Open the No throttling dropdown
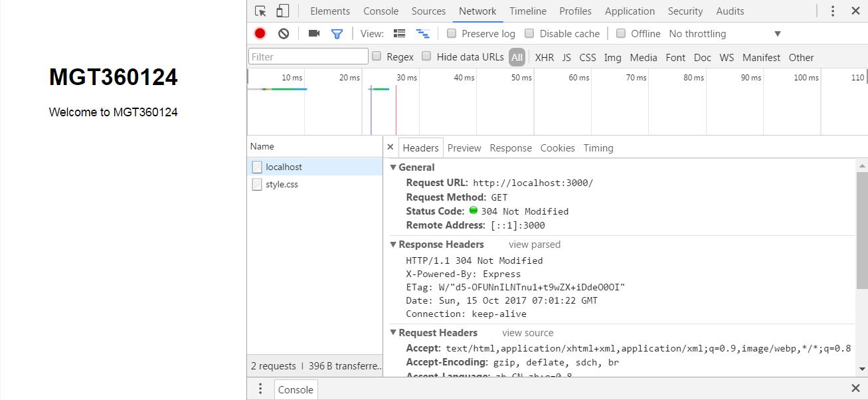 (x=725, y=34)
